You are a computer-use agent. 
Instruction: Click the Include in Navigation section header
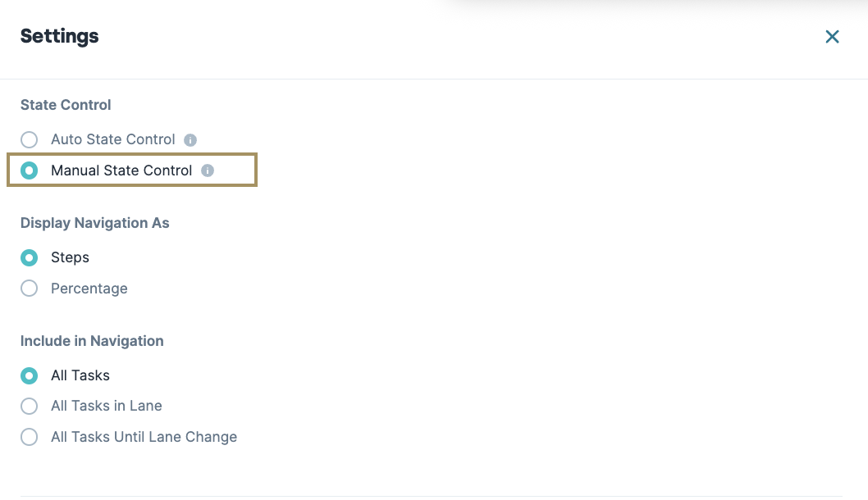[92, 341]
